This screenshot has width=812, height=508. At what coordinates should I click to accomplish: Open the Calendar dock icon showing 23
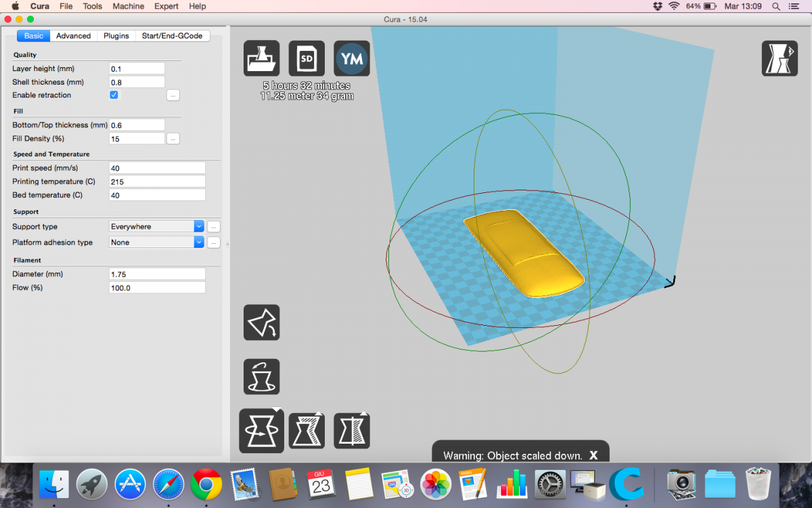(321, 485)
